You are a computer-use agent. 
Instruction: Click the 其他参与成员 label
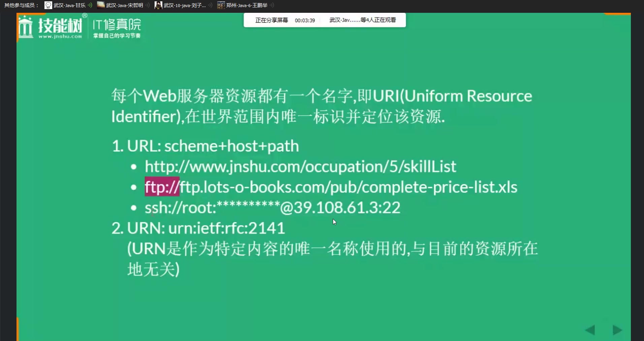(21, 5)
